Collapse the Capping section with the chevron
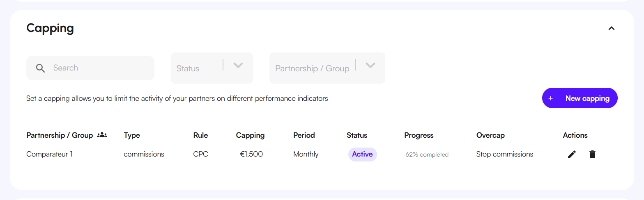The height and width of the screenshot is (200, 644). 612,28
